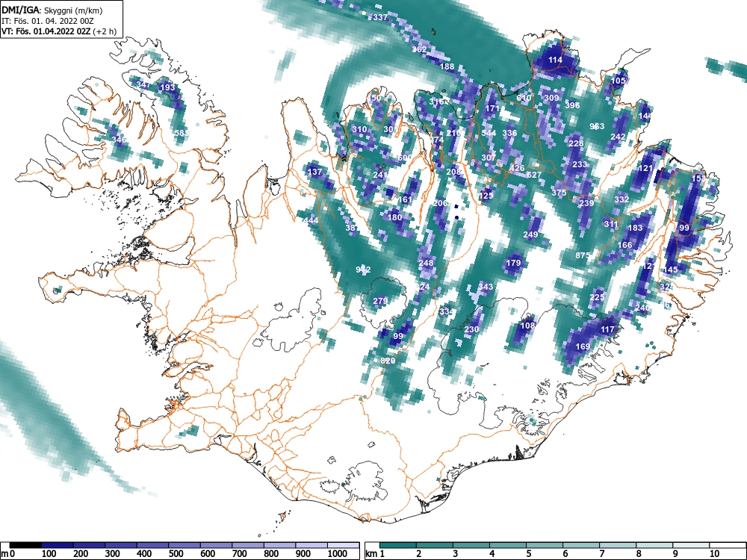This screenshot has width=747, height=560.
Task: Click the visibility value '963' on the map
Action: [x=597, y=126]
